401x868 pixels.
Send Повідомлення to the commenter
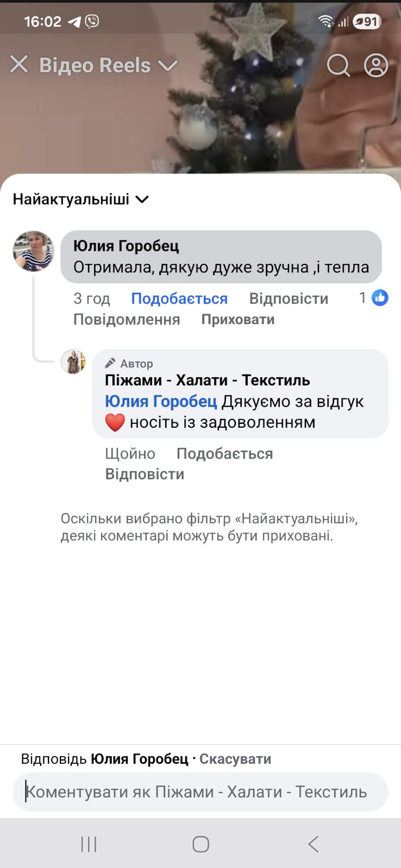point(127,319)
